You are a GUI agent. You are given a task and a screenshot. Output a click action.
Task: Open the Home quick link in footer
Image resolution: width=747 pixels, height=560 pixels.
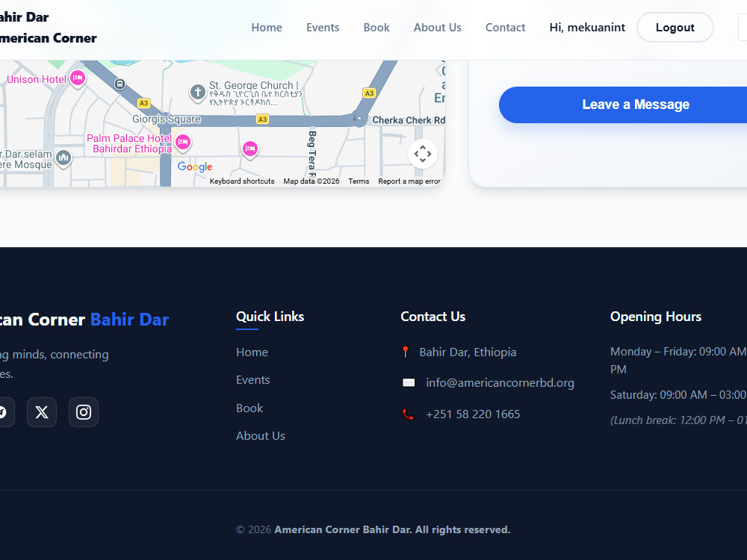(252, 352)
